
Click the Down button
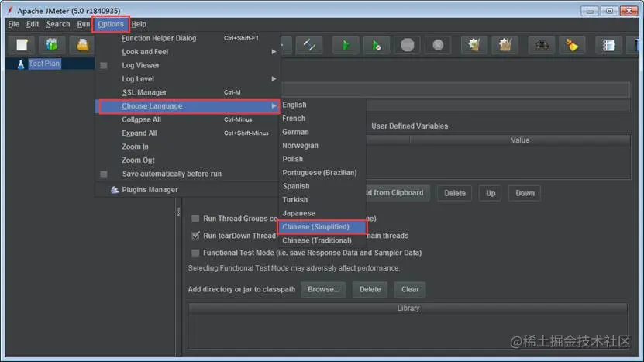525,193
